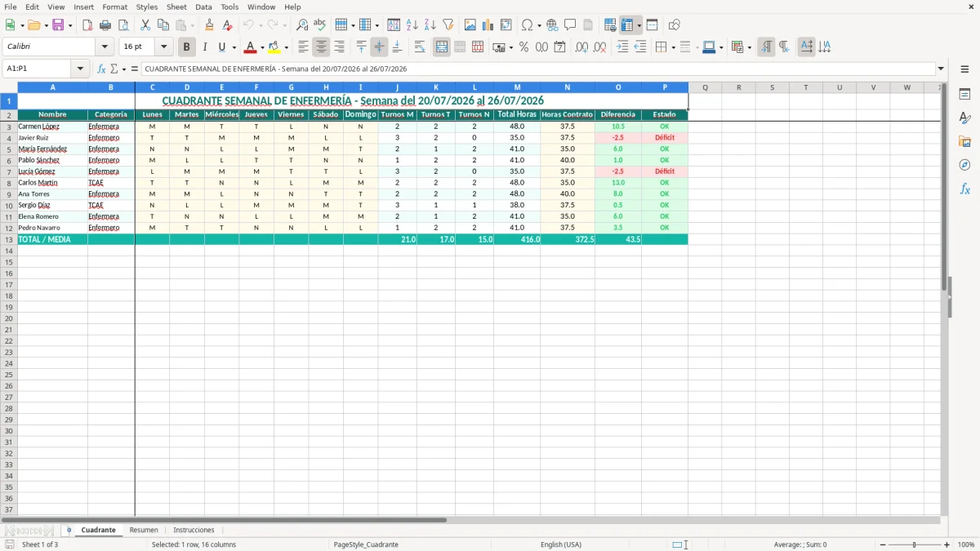Open the Sheet menu
The image size is (980, 551).
coord(176,7)
